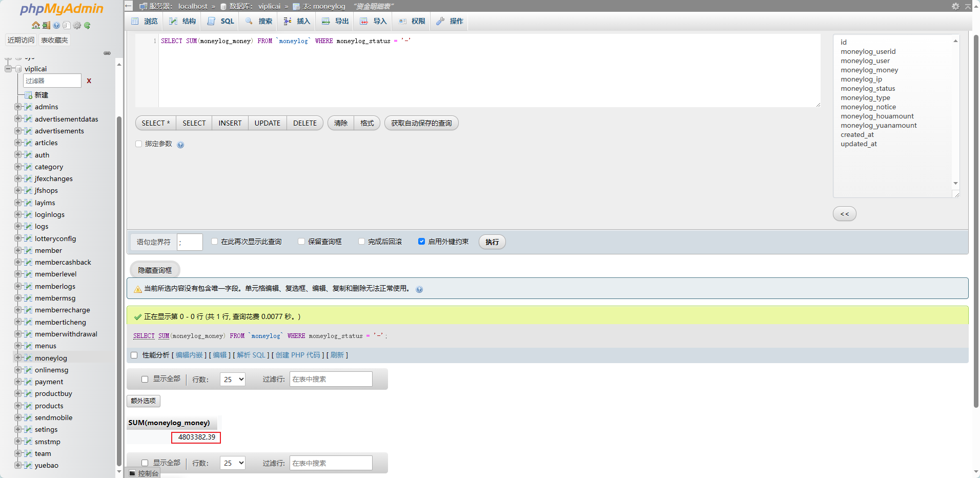Open navigation settings gear in left panel
980x478 pixels.
[x=77, y=25]
